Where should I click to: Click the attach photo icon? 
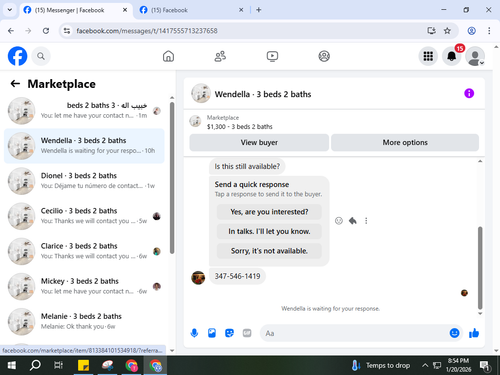click(x=212, y=333)
